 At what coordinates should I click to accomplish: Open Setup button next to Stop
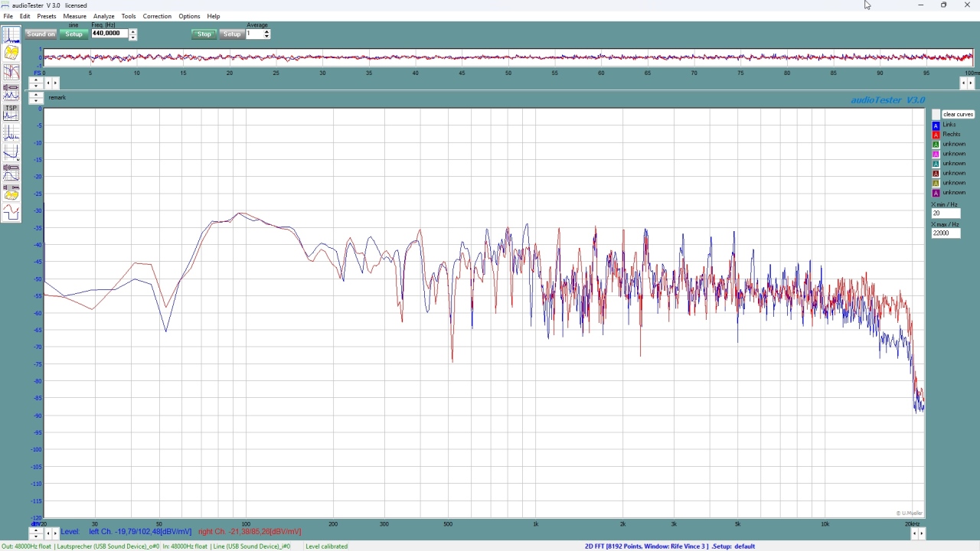(x=232, y=34)
